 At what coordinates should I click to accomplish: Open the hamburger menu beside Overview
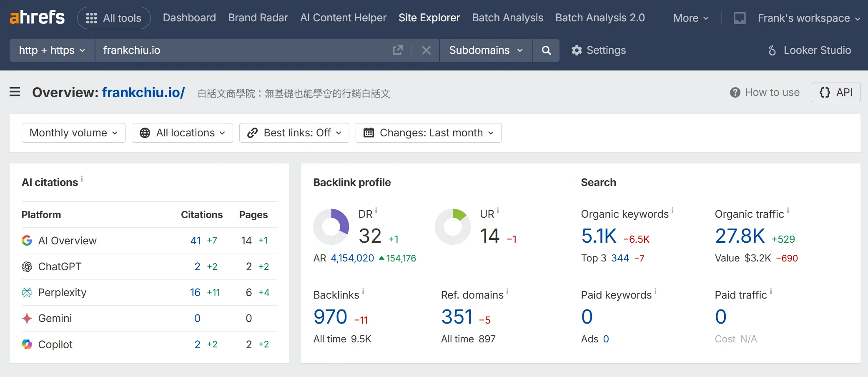pyautogui.click(x=15, y=92)
